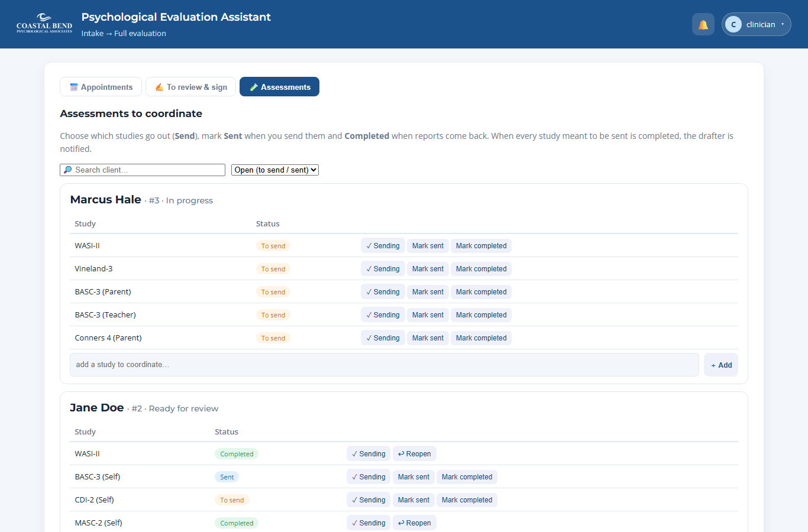Toggle Sending for BASC-3 (Teacher)
Image resolution: width=808 pixels, height=532 pixels.
[x=383, y=315]
